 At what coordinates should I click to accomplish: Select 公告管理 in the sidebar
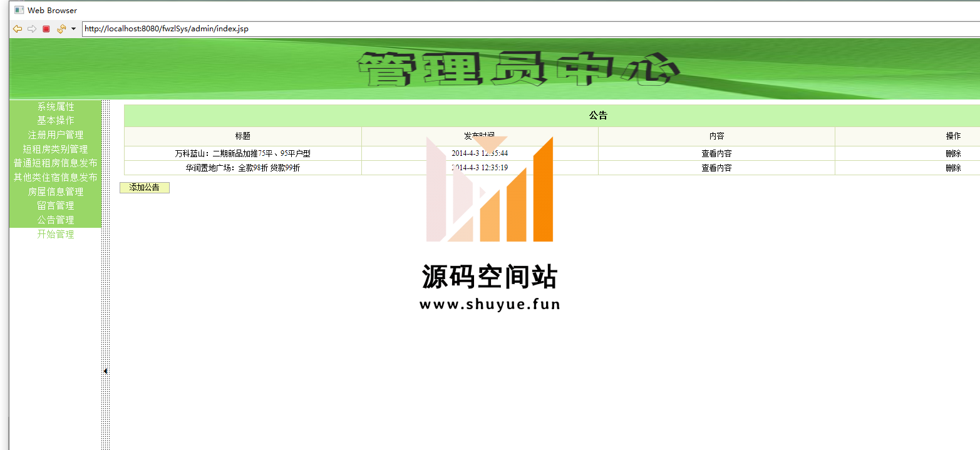(x=56, y=220)
